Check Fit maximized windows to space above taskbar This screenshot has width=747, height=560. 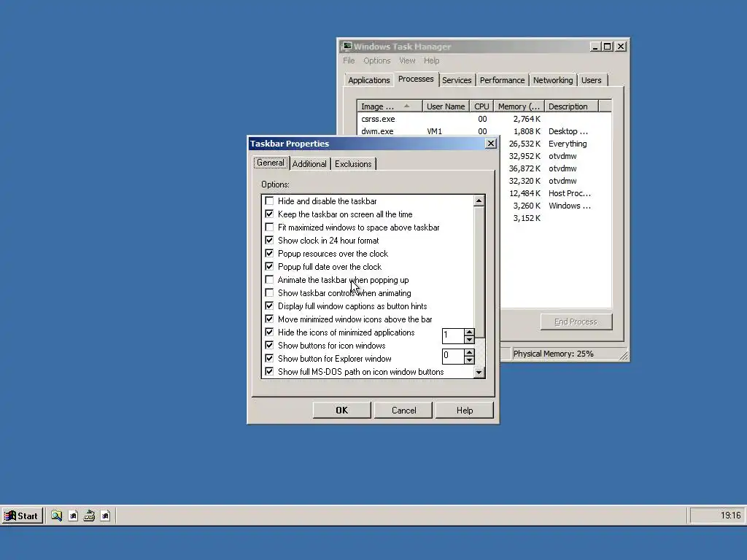270,227
